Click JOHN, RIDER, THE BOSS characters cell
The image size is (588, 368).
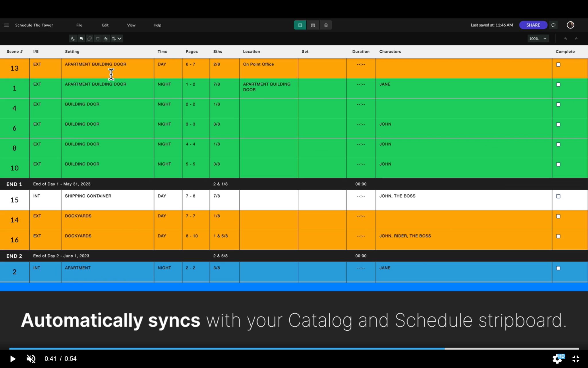(x=464, y=240)
